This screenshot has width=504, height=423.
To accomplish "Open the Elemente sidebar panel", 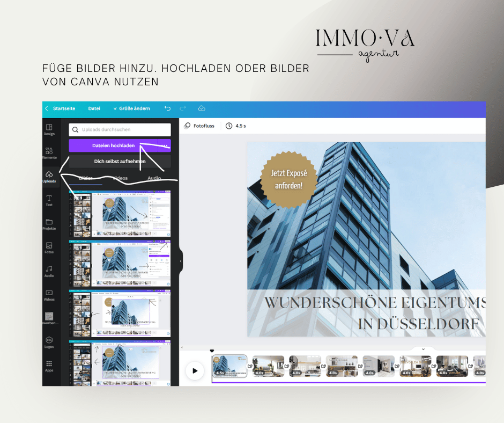I will click(x=49, y=153).
